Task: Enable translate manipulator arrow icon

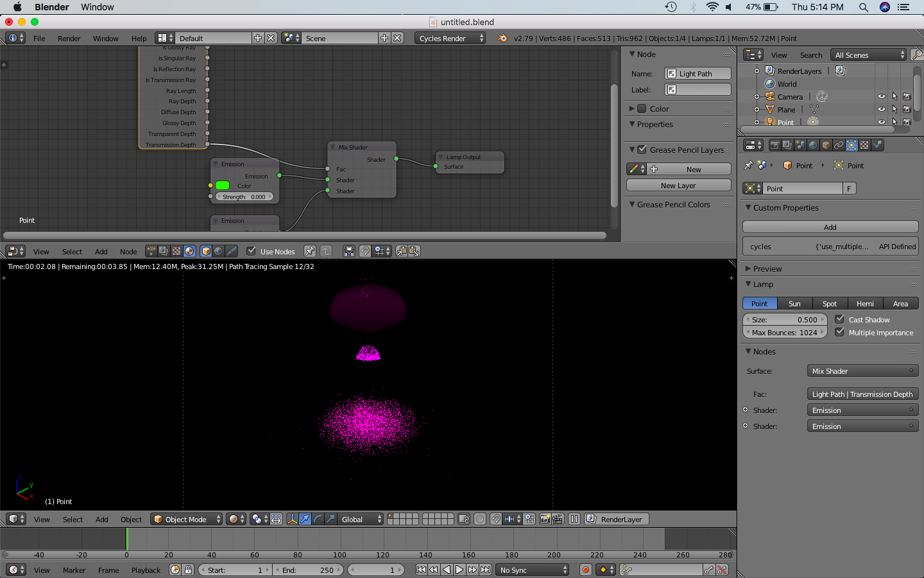Action: [x=305, y=519]
